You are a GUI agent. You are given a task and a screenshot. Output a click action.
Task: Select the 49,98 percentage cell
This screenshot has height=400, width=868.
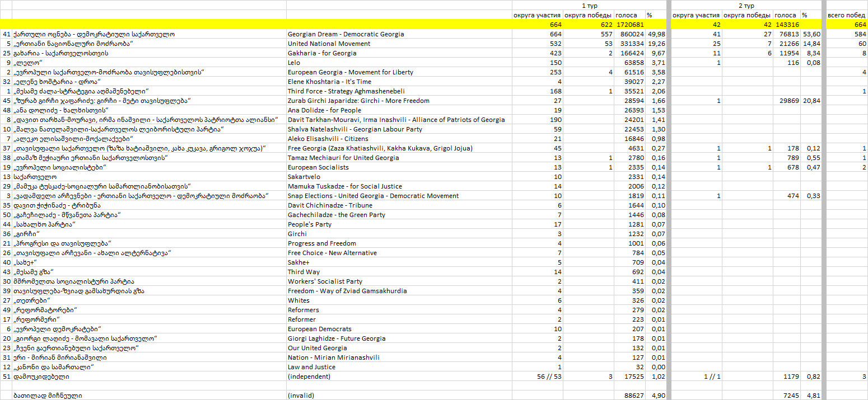pos(656,34)
